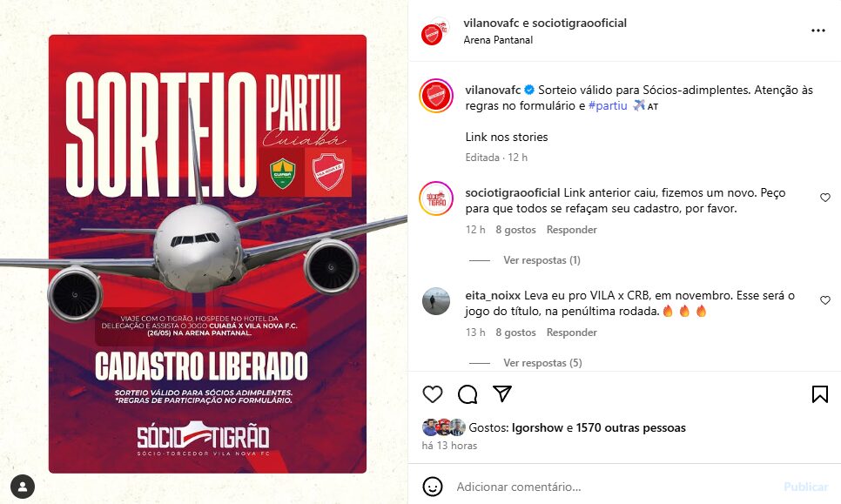Open the three-dot more options menu

(818, 30)
